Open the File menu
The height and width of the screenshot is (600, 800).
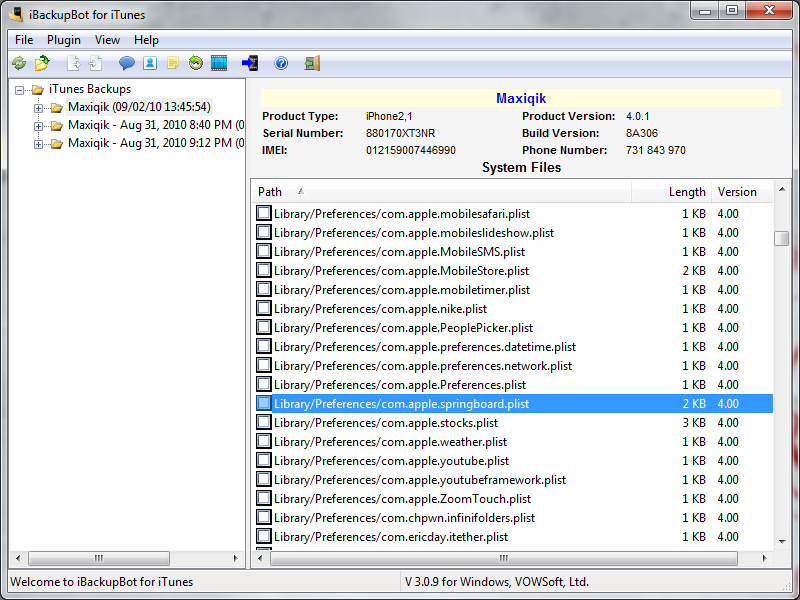tap(24, 40)
